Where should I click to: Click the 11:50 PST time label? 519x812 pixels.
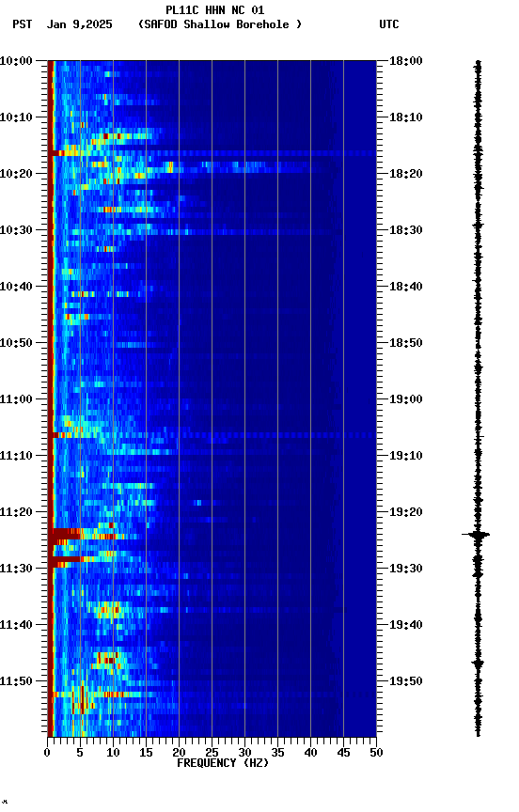click(x=16, y=681)
